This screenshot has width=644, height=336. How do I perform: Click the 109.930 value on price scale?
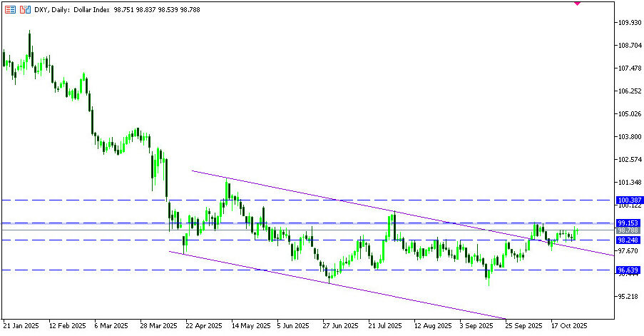[627, 23]
